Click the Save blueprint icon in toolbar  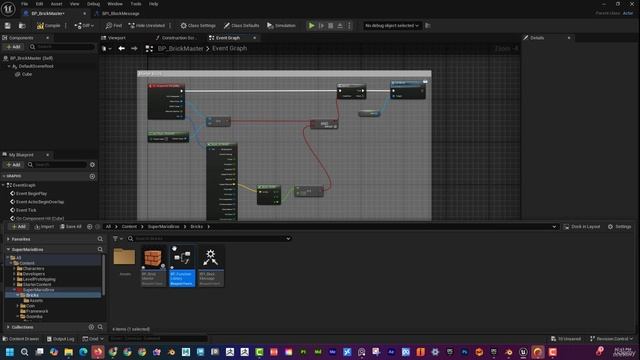pyautogui.click(x=8, y=26)
